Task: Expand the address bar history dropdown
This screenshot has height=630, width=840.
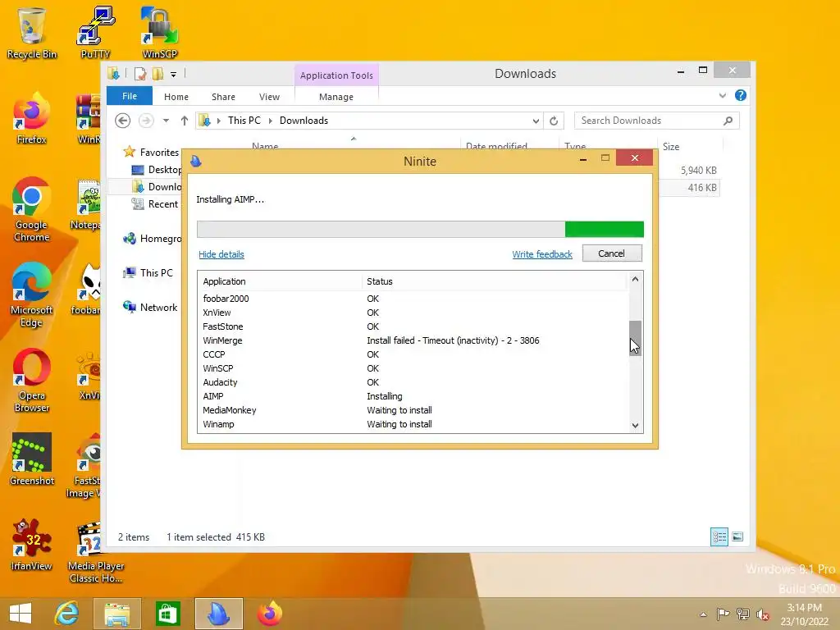Action: (536, 121)
